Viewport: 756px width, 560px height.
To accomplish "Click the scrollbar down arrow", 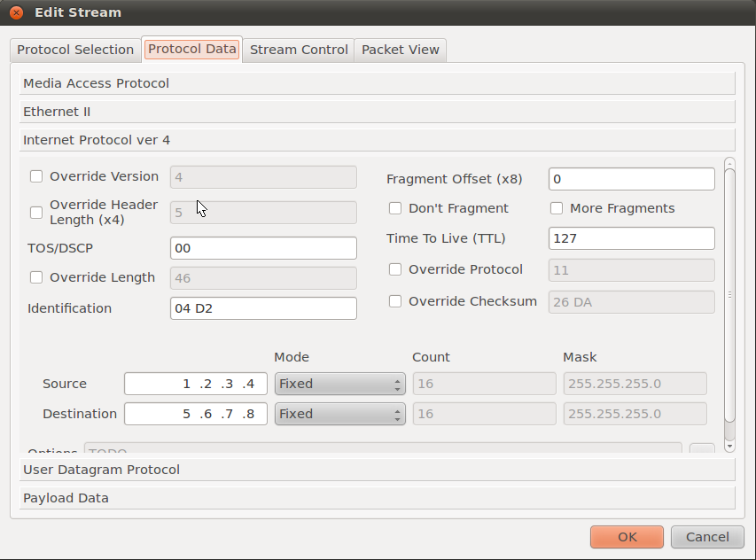I will 730,447.
